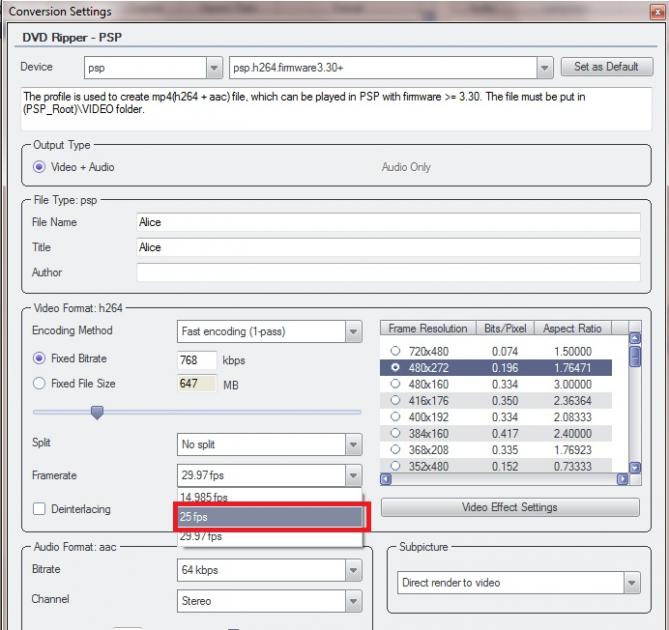
Task: Select the Video + Audio output type
Action: [x=40, y=167]
